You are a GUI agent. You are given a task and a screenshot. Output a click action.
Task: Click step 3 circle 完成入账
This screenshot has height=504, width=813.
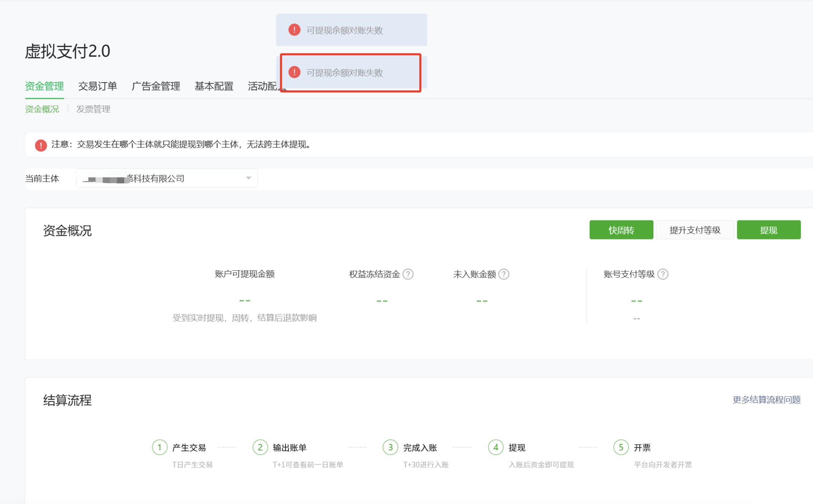pyautogui.click(x=390, y=447)
